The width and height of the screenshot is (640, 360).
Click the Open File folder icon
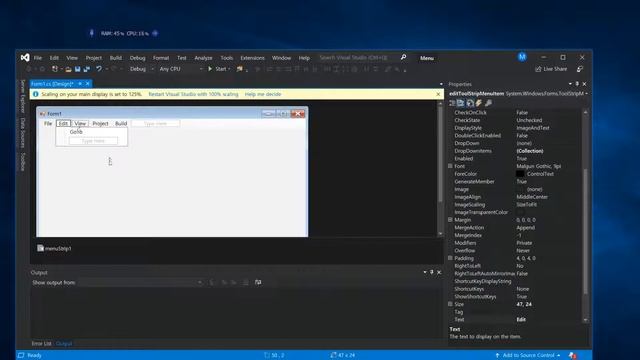point(68,69)
